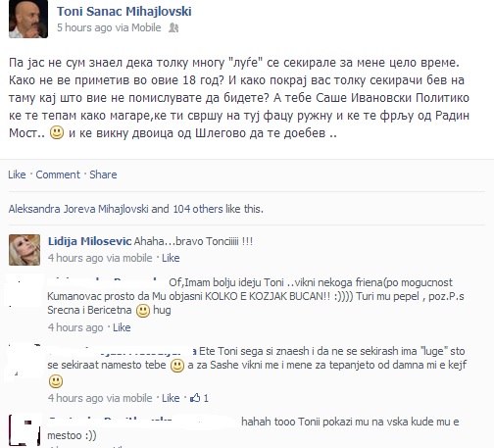Like the Kumanovac KOZJAK comment
The image size is (494, 448).
click(122, 327)
